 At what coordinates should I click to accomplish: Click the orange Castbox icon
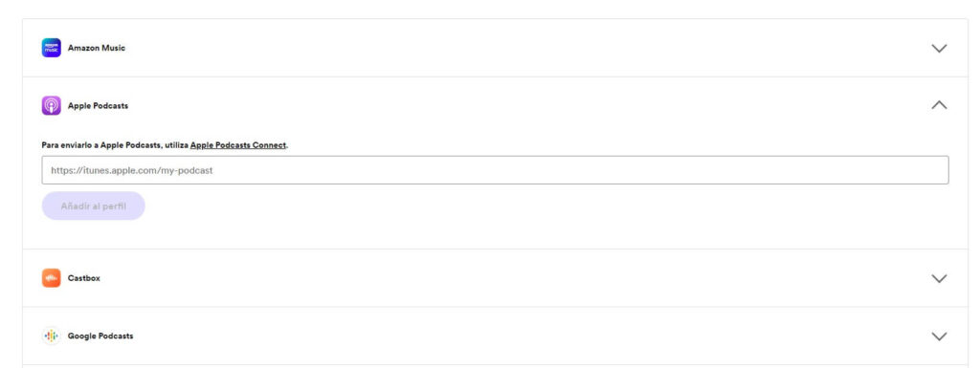point(52,278)
